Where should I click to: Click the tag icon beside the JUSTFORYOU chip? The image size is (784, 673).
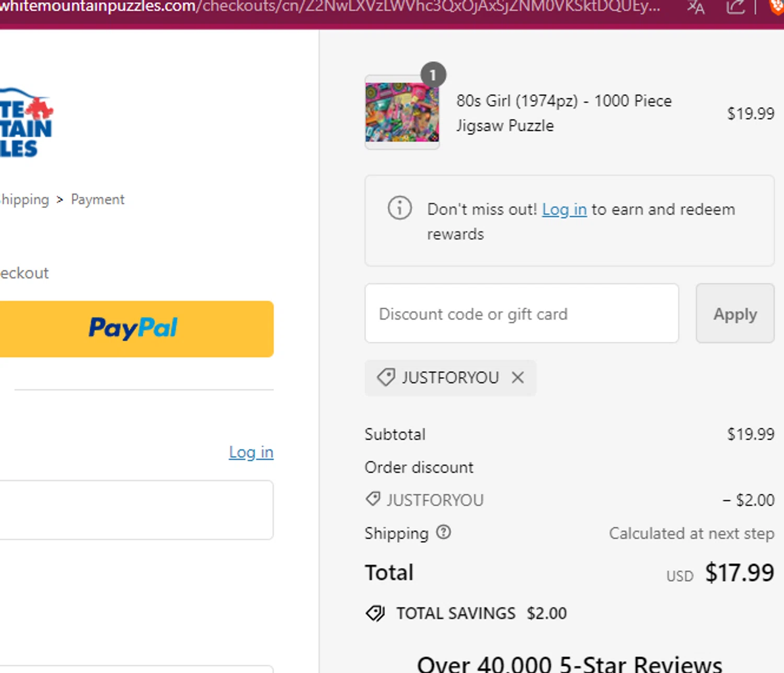coord(386,377)
